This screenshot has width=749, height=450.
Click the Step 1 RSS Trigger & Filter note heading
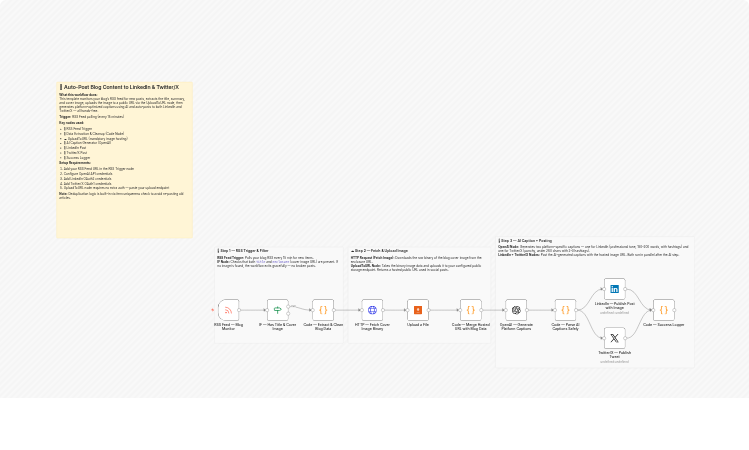[244, 251]
